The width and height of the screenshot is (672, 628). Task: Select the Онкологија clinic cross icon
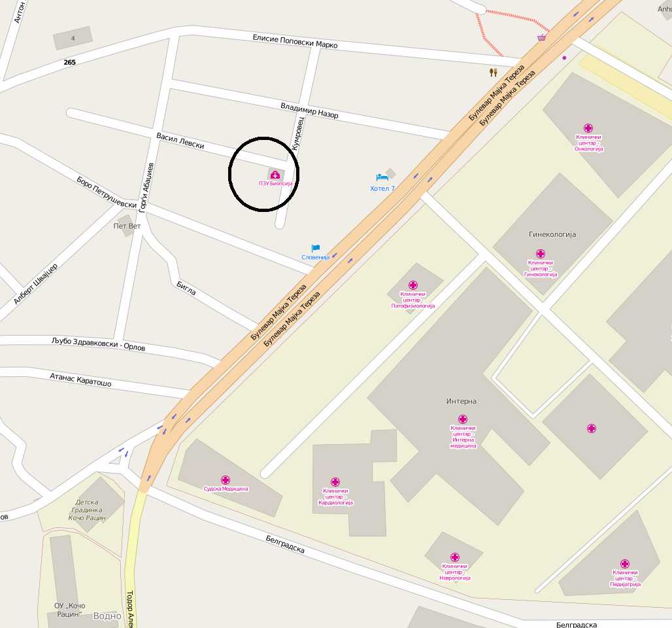tap(588, 128)
